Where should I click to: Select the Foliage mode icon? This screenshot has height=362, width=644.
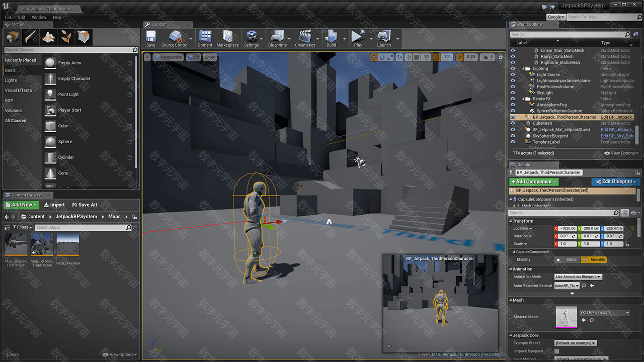(66, 37)
